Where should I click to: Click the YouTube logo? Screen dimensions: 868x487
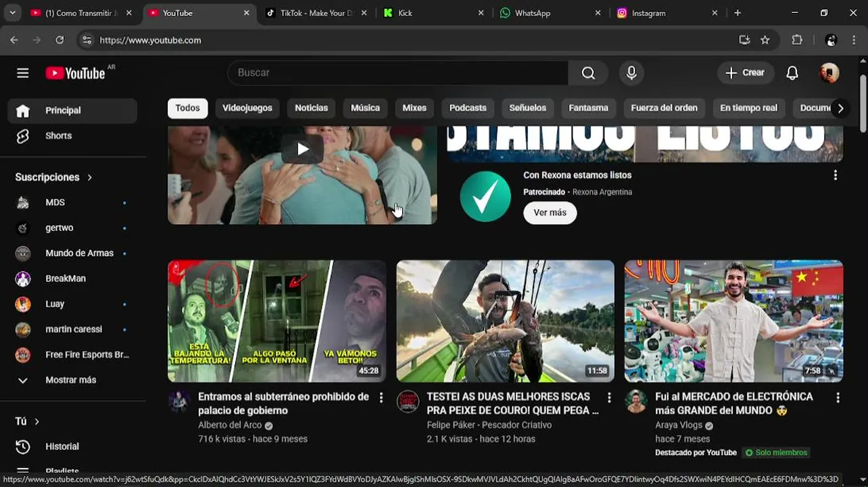tap(75, 73)
